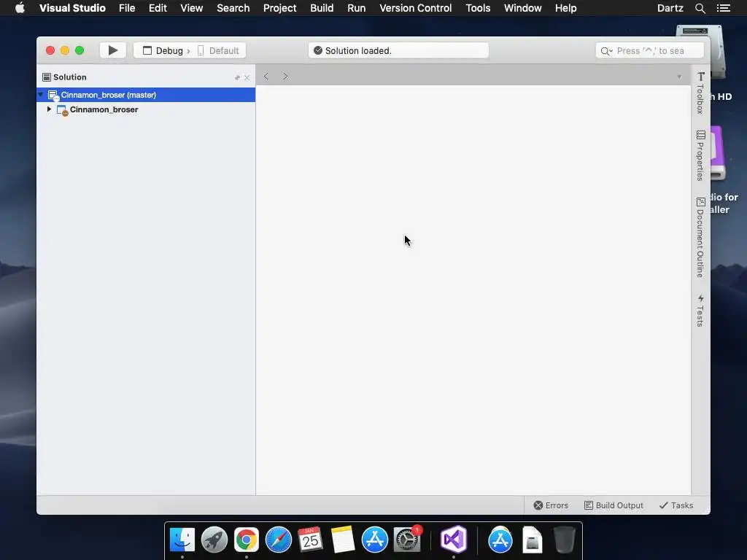The height and width of the screenshot is (560, 747).
Task: Open the Visual Studio application menu
Action: click(72, 8)
